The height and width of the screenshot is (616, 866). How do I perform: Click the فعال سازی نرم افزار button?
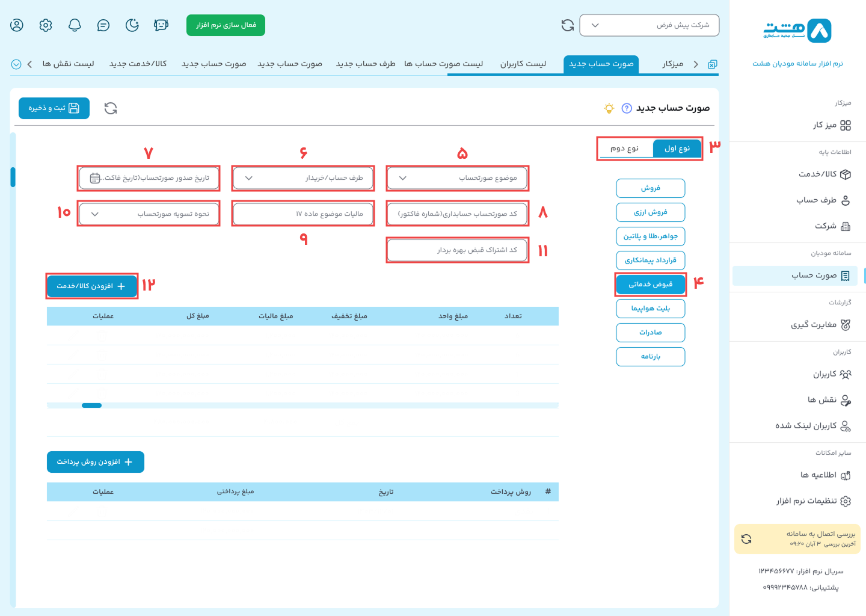(x=226, y=25)
